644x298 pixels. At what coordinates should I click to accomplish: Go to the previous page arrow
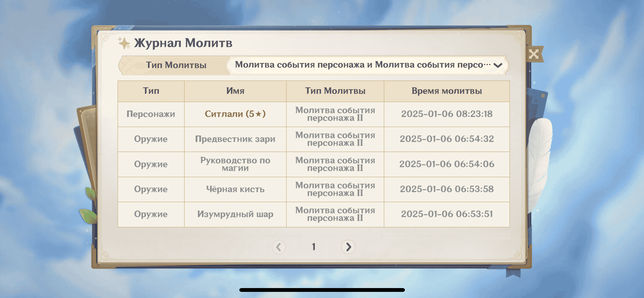pyautogui.click(x=279, y=247)
